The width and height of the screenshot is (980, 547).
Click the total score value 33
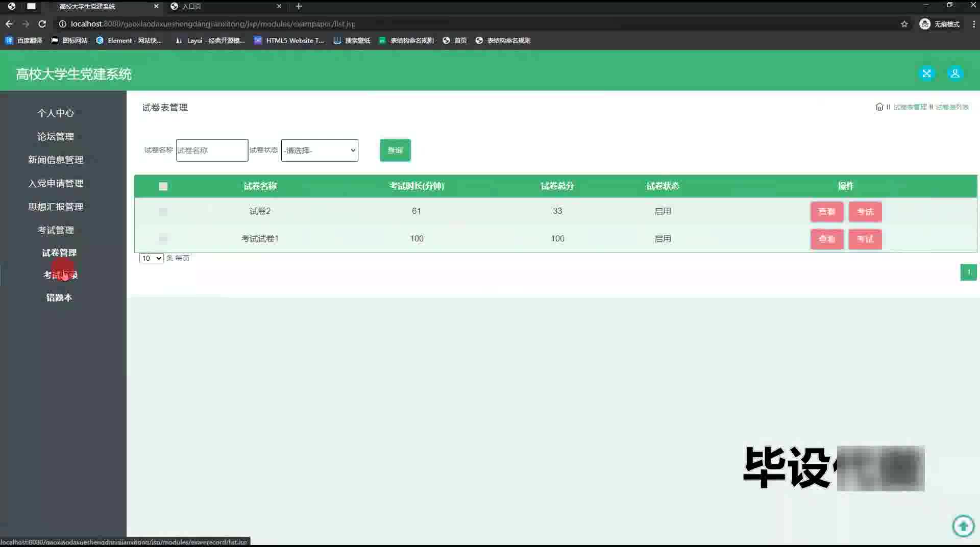point(557,211)
